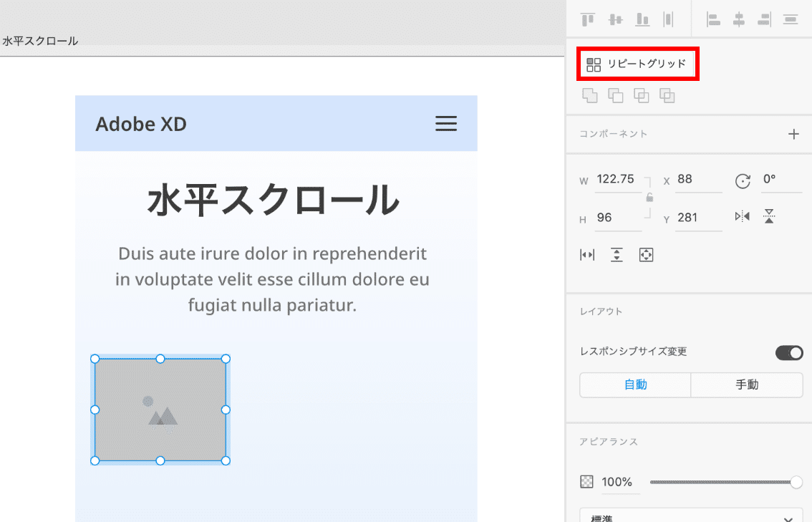Click Align Center horizontally icon
The height and width of the screenshot is (522, 812).
(739, 19)
